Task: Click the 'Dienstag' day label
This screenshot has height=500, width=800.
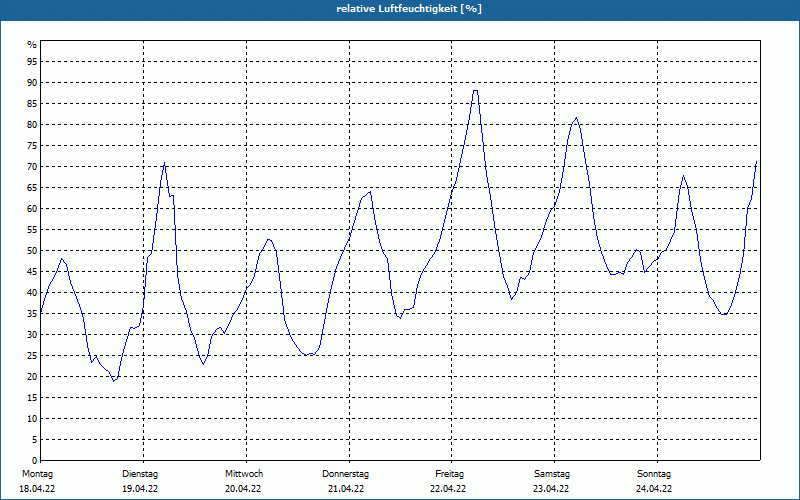Action: pyautogui.click(x=140, y=474)
